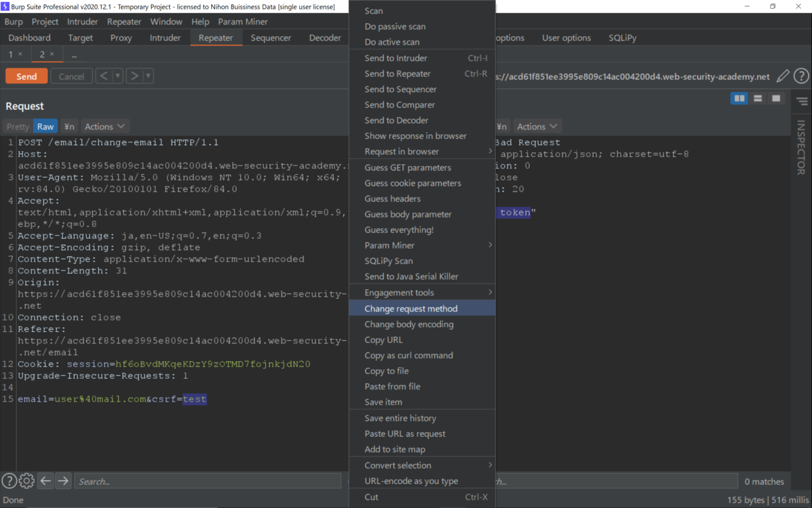The height and width of the screenshot is (508, 812).
Task: Choose Send to Comparer
Action: point(422,105)
